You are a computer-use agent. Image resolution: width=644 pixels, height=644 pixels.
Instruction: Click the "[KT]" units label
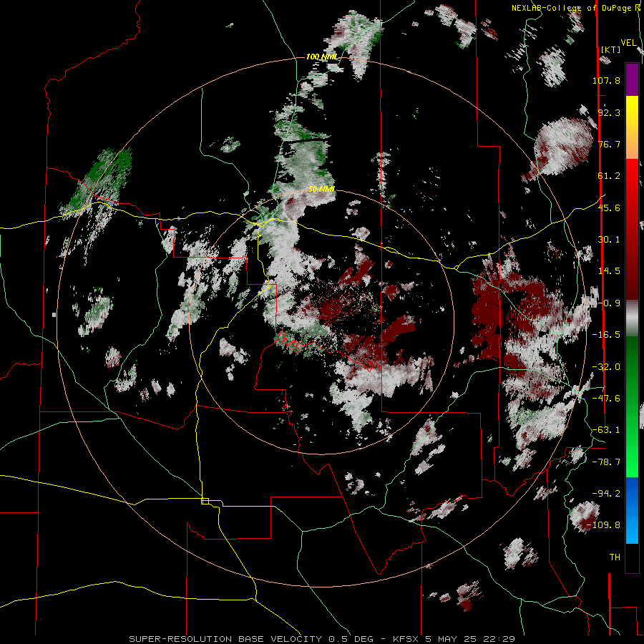[610, 49]
